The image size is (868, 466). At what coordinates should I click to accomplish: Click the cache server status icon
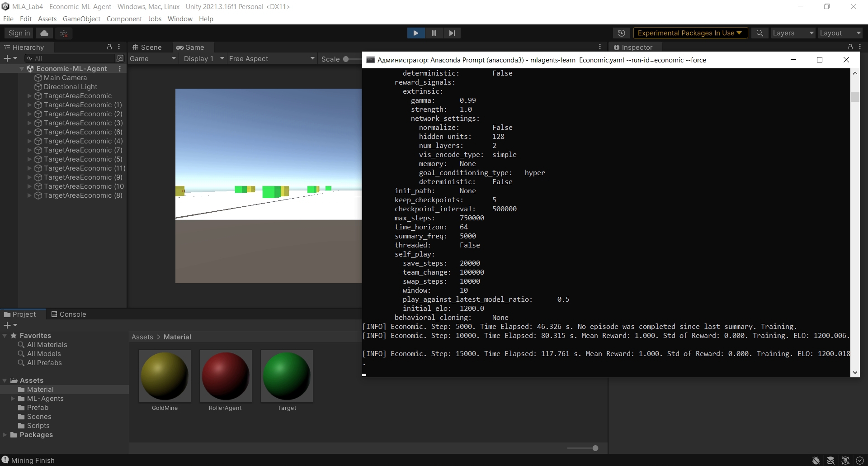[830, 461]
